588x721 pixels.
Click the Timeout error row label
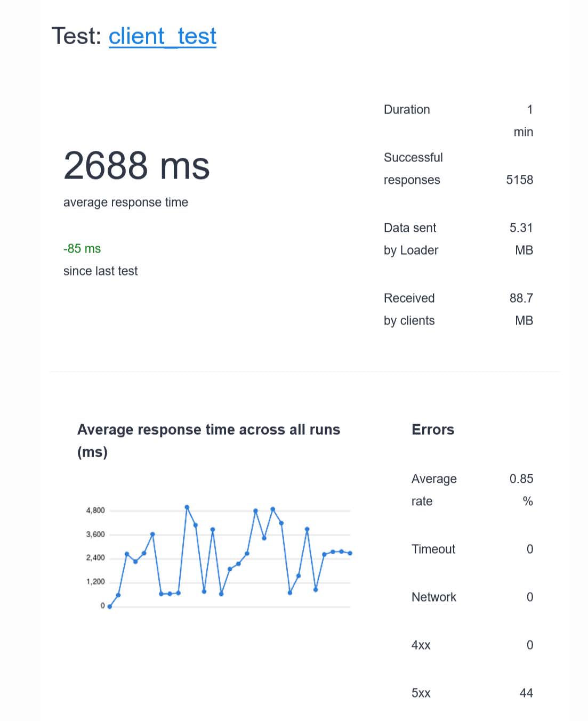coord(433,549)
